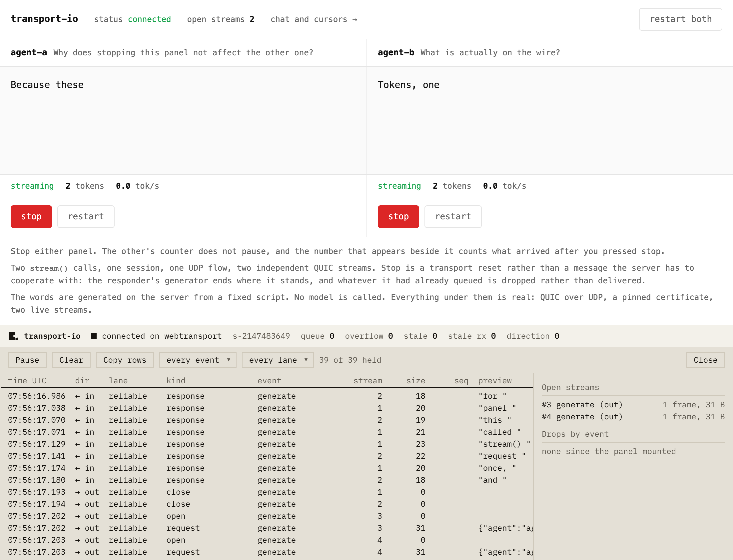Image resolution: width=733 pixels, height=560 pixels.
Task: Click agent-a output text 'Because these'
Action: pyautogui.click(x=47, y=85)
